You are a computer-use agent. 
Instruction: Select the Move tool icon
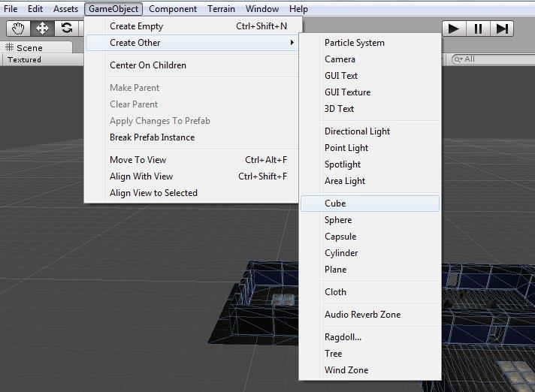click(x=42, y=29)
